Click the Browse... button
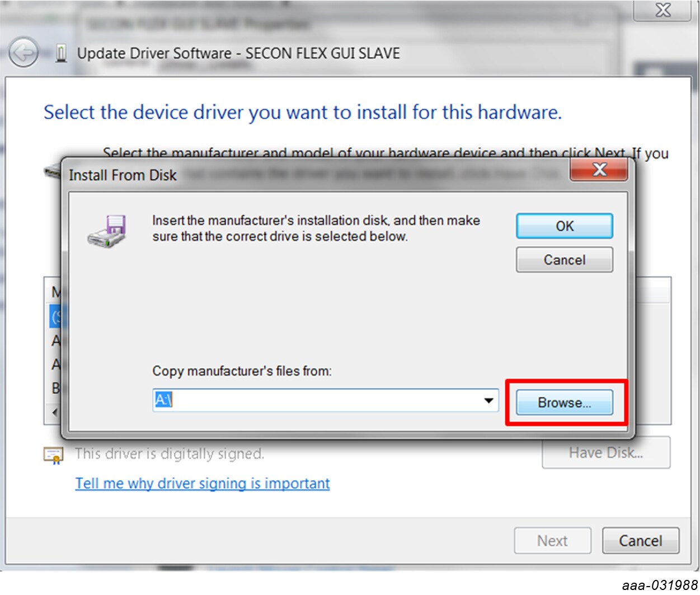700x595 pixels. (564, 403)
